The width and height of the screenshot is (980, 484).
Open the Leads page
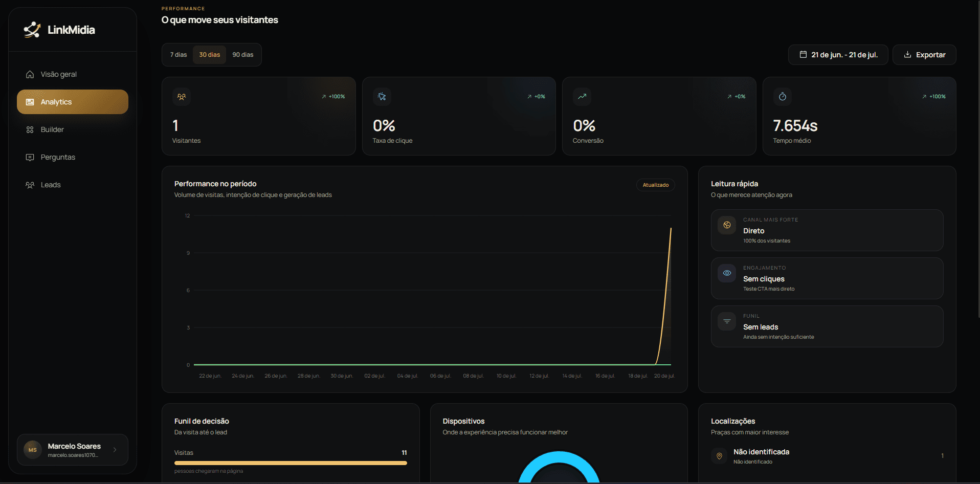pos(73,185)
